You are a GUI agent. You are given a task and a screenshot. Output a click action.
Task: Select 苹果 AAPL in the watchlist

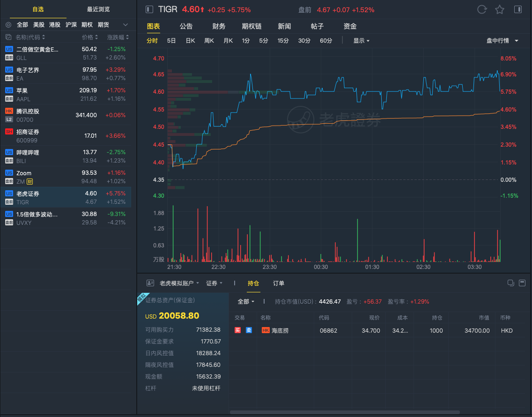click(66, 94)
